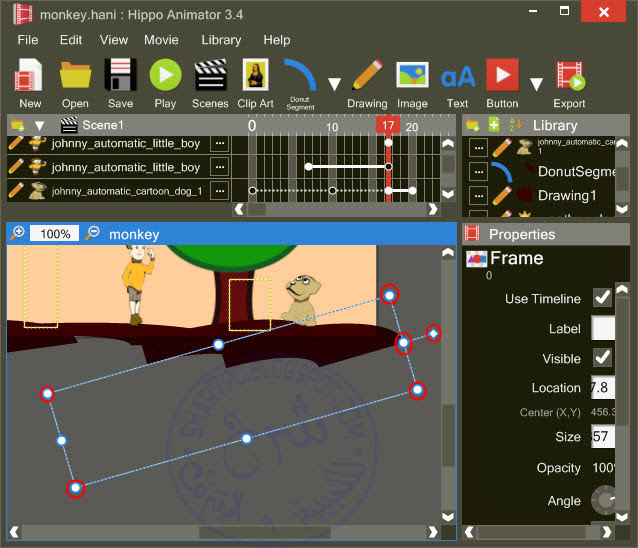Click the 100% zoom level field
Viewport: 638px width, 548px height.
coord(55,234)
